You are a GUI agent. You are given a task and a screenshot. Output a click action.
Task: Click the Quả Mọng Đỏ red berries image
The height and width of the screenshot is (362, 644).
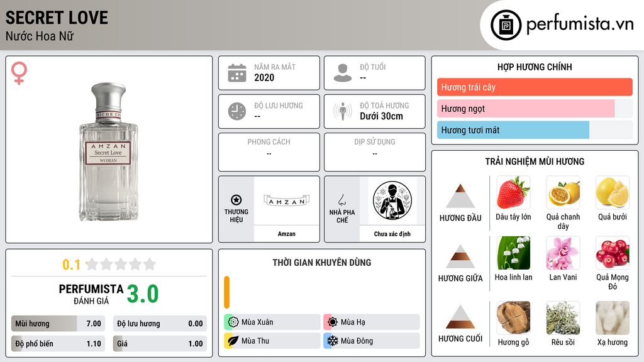click(613, 253)
